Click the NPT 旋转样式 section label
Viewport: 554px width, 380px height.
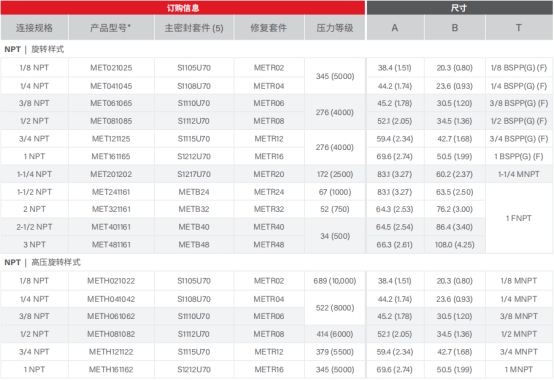(34, 49)
